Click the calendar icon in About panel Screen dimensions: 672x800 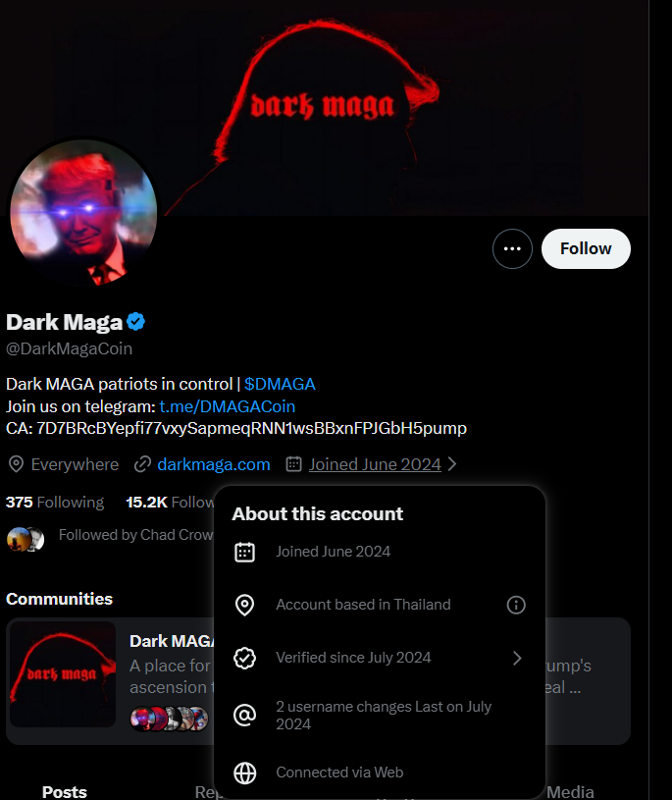point(245,552)
